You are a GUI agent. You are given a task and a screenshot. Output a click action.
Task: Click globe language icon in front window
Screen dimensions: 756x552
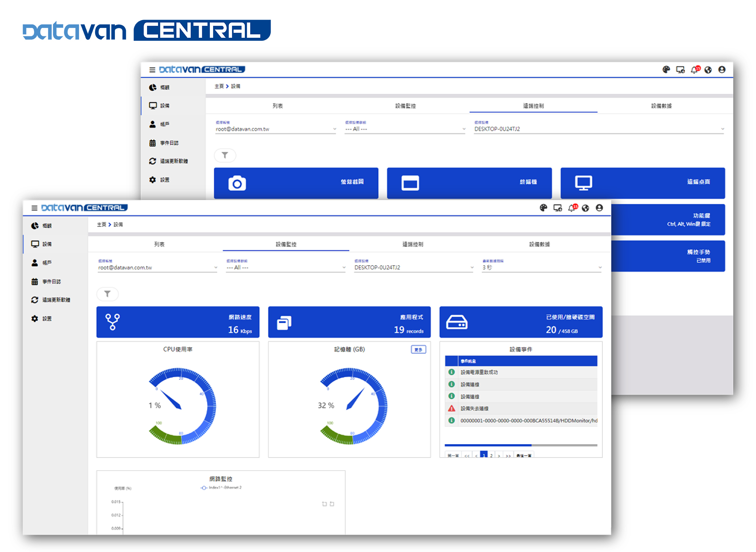coord(586,208)
